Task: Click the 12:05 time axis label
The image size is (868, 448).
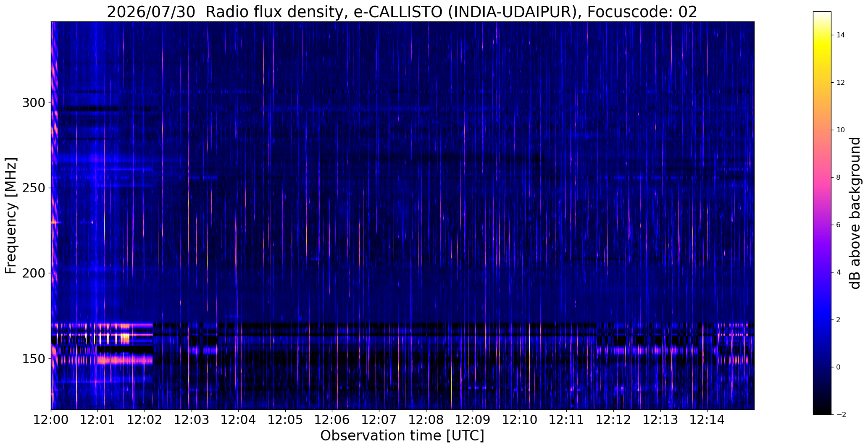Action: (x=285, y=419)
